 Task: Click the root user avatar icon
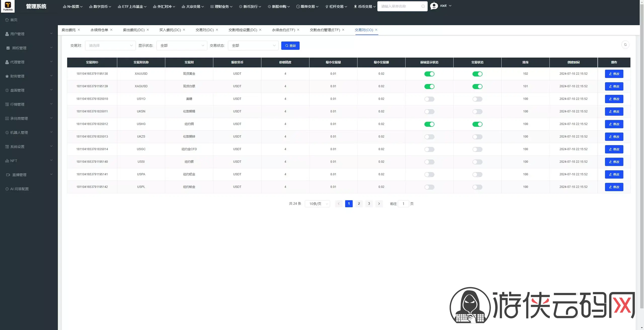[434, 6]
